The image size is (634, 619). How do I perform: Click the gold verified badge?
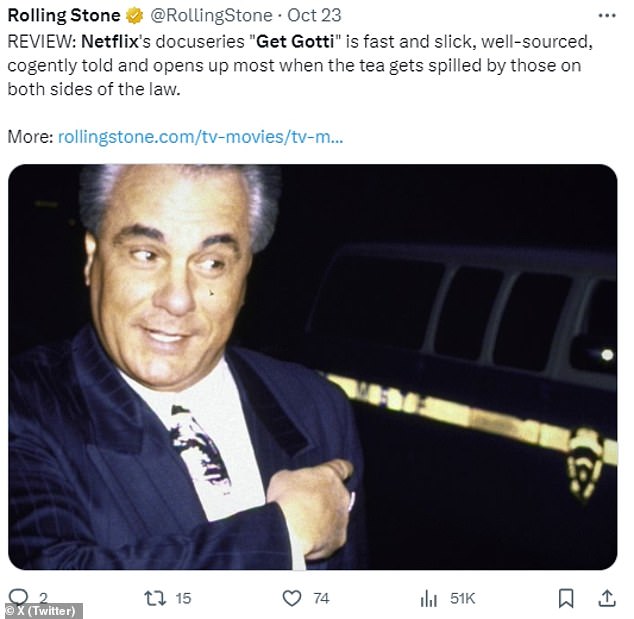pos(135,16)
